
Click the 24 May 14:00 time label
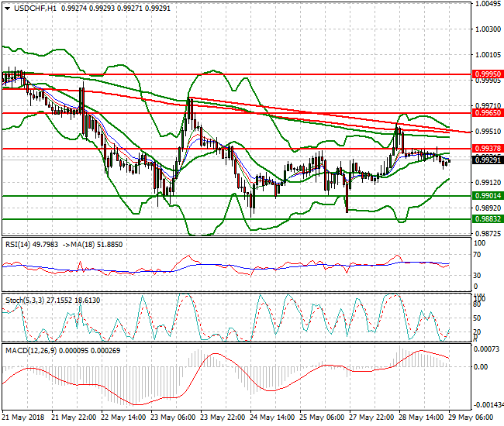click(x=272, y=417)
